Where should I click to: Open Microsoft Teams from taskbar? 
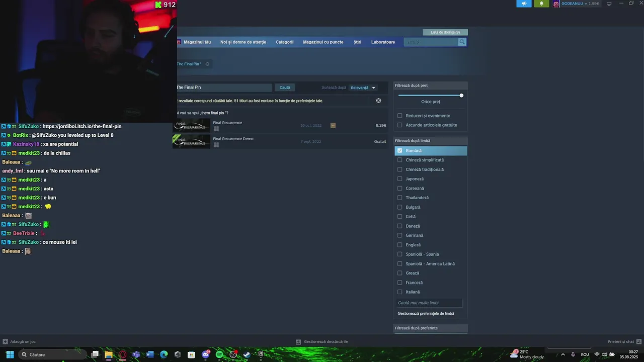click(x=136, y=354)
